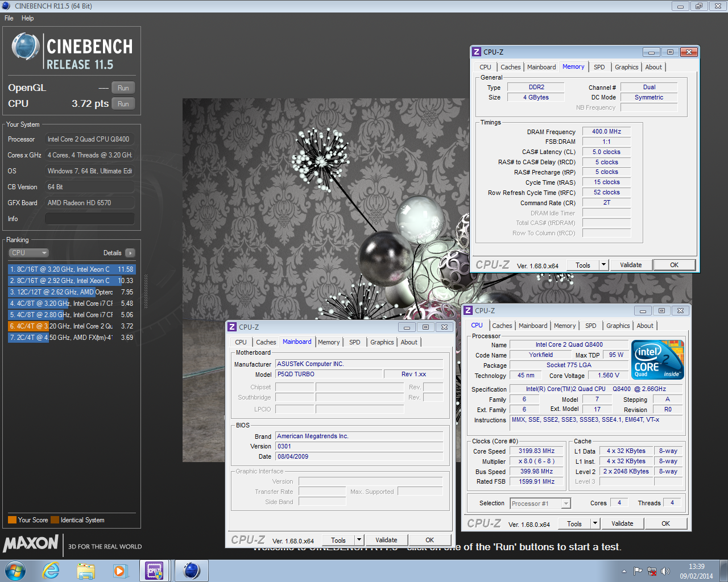Select ranking row 3 AMD Opteron 7.95
This screenshot has height=582, width=728.
tap(72, 292)
